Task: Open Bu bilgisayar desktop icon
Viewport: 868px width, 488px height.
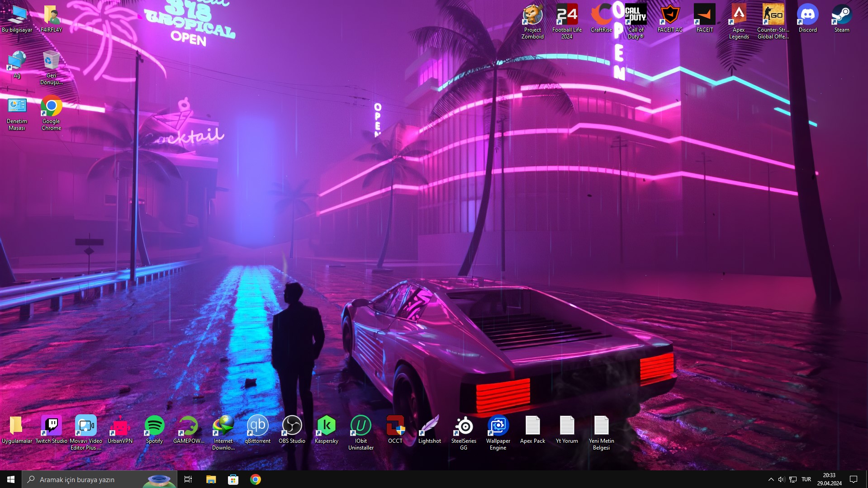Action: point(17,19)
